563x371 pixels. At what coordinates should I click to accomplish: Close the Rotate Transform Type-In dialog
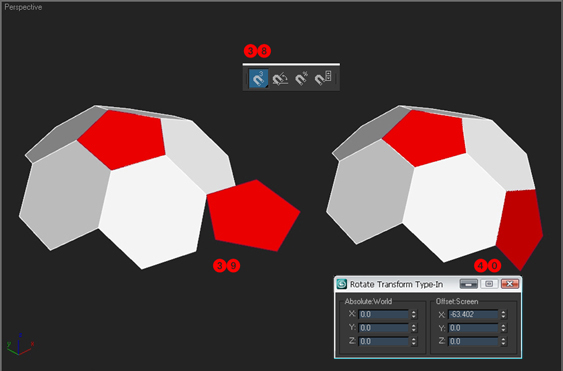click(510, 284)
